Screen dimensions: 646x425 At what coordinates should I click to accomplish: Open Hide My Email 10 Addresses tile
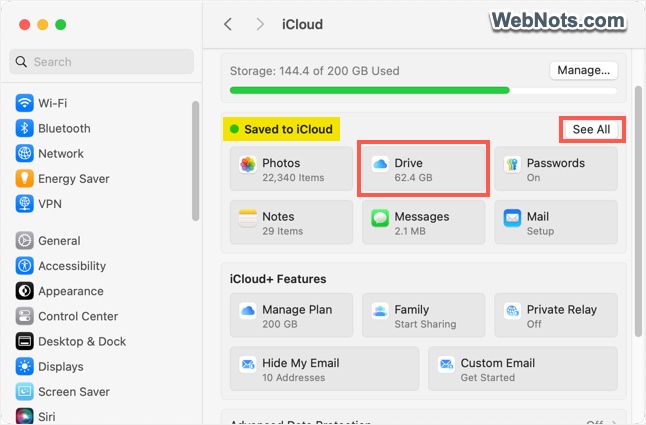pyautogui.click(x=324, y=369)
